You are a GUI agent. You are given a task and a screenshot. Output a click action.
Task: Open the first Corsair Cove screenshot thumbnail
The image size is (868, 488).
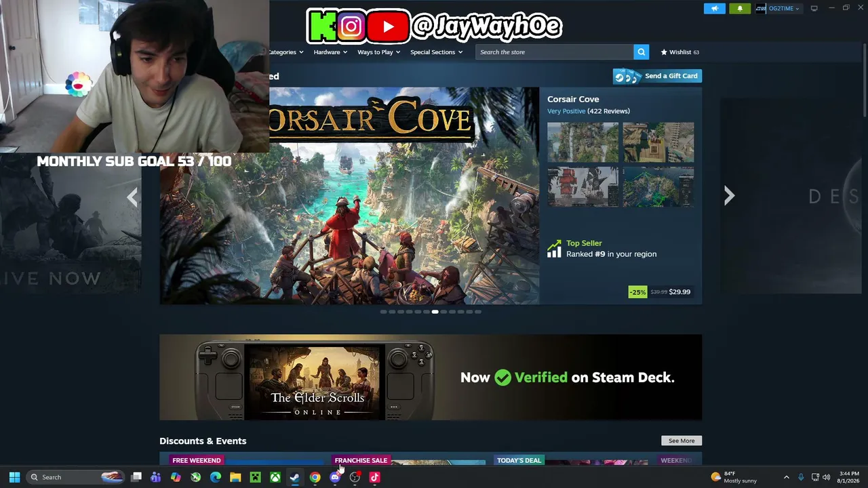tap(583, 142)
